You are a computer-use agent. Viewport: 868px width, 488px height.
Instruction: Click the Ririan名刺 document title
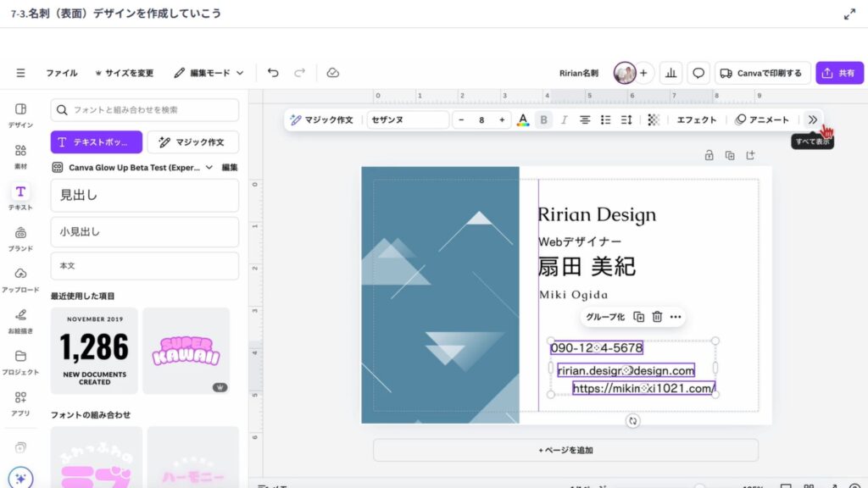pos(578,73)
